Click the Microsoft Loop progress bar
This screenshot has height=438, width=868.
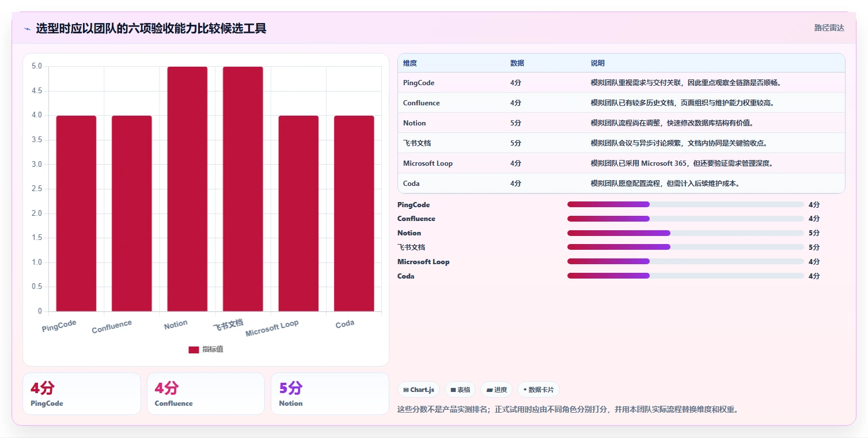(x=685, y=261)
